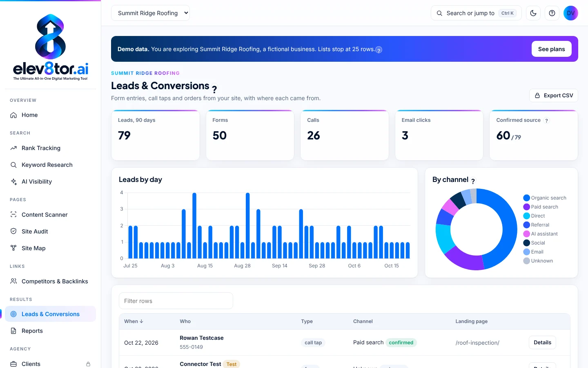The height and width of the screenshot is (368, 588).
Task: Click the elev8tor.ai logo
Action: [51, 47]
